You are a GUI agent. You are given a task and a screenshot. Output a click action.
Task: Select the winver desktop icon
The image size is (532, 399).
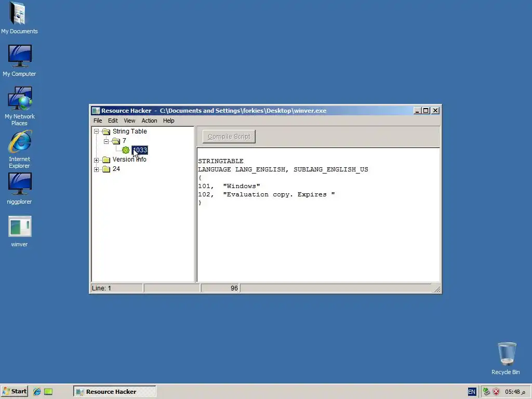tap(19, 231)
